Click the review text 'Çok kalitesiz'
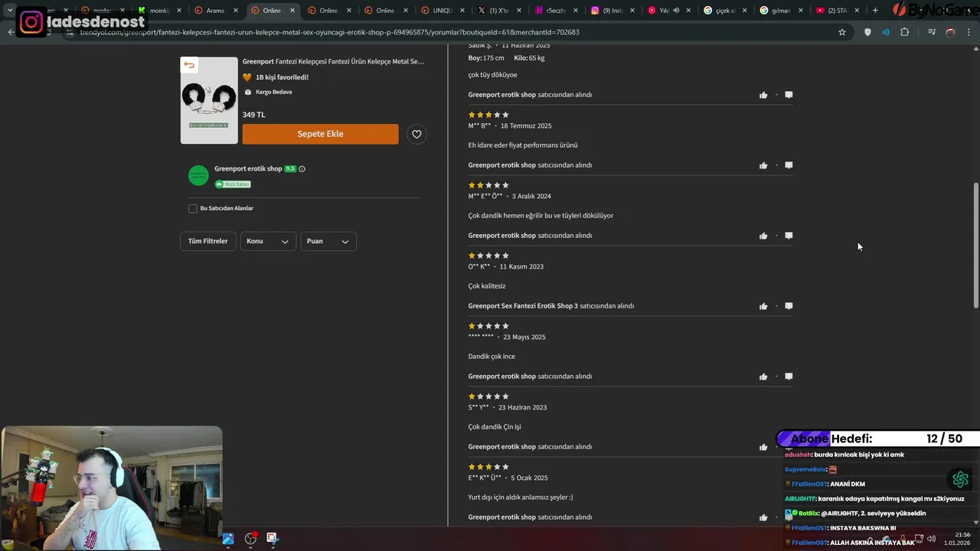 (487, 286)
